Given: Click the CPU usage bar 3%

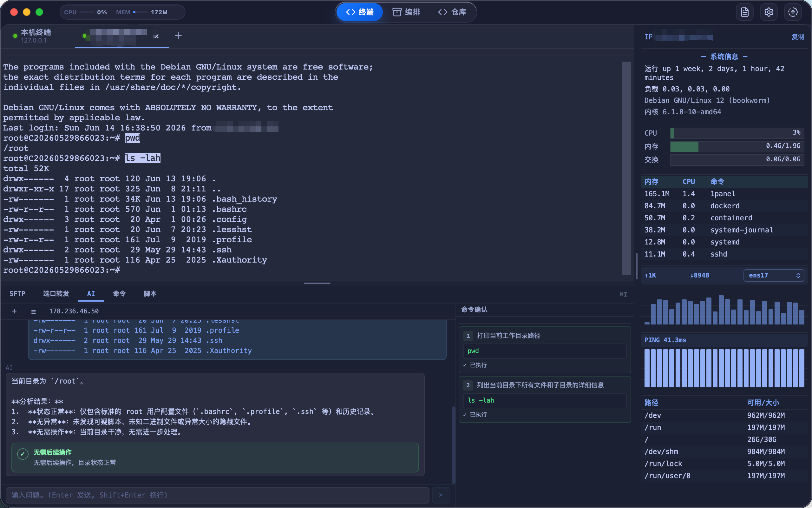Looking at the screenshot, I should (x=737, y=133).
